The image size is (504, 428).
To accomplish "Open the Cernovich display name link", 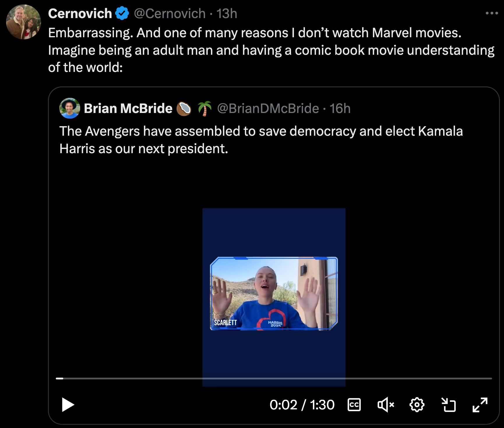I will 80,14.
